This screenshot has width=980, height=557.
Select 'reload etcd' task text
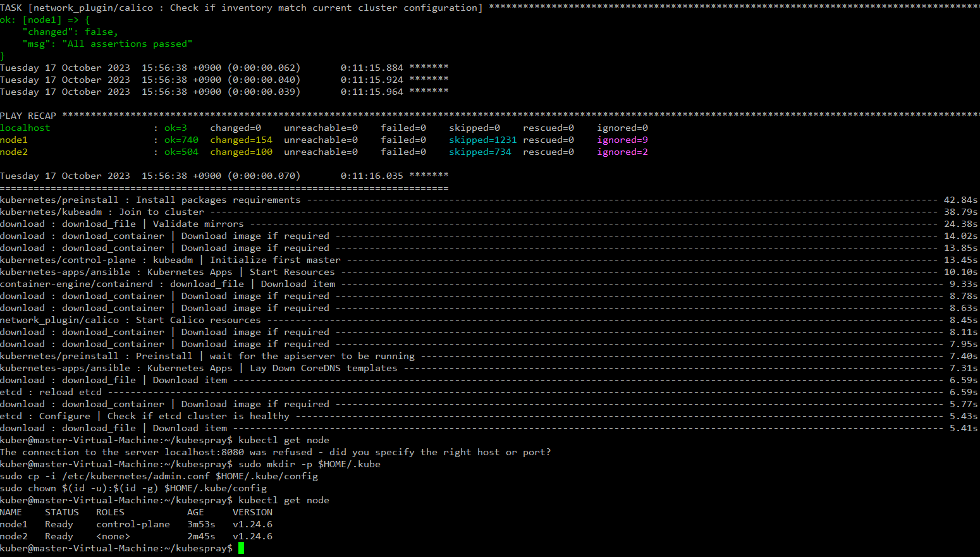[x=71, y=392]
